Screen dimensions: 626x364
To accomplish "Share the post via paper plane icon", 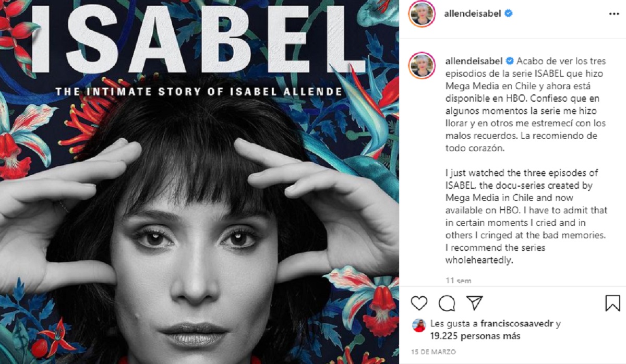I will click(474, 302).
